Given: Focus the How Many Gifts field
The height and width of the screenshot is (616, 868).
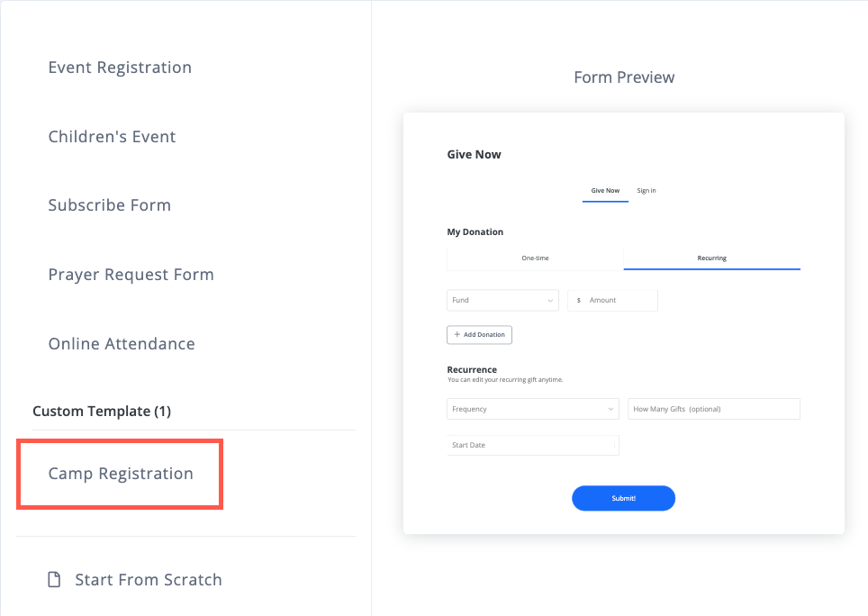Looking at the screenshot, I should [713, 409].
